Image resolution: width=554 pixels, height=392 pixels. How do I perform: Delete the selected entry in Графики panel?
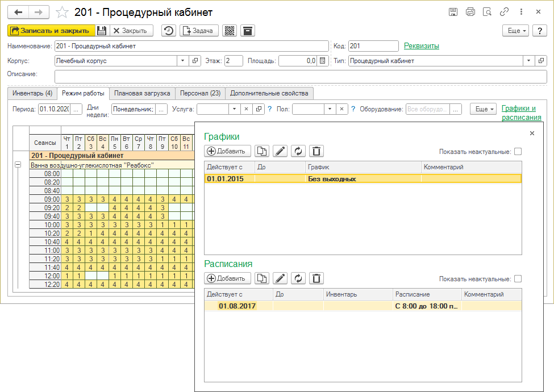[x=317, y=151]
